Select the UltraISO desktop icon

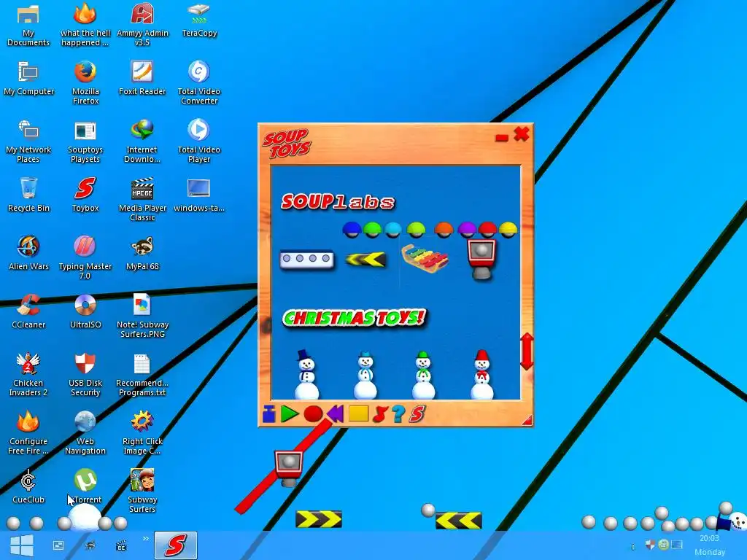[x=85, y=311]
